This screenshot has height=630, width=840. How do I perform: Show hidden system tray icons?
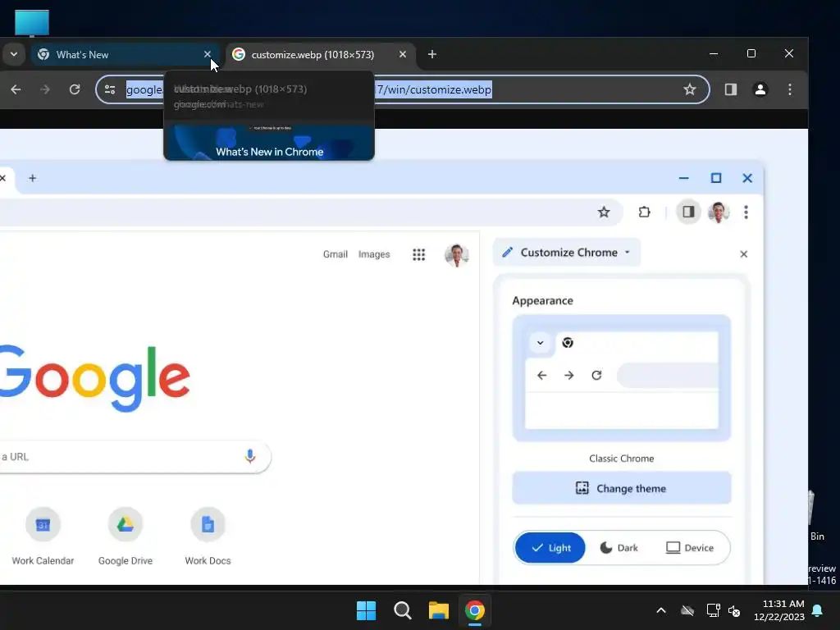pos(661,610)
